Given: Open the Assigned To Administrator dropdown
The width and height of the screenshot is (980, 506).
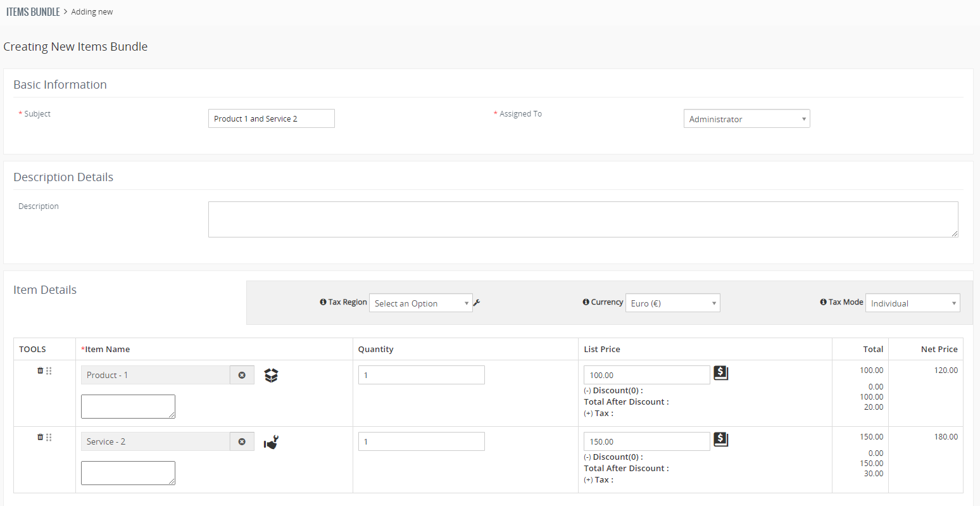Looking at the screenshot, I should click(746, 119).
